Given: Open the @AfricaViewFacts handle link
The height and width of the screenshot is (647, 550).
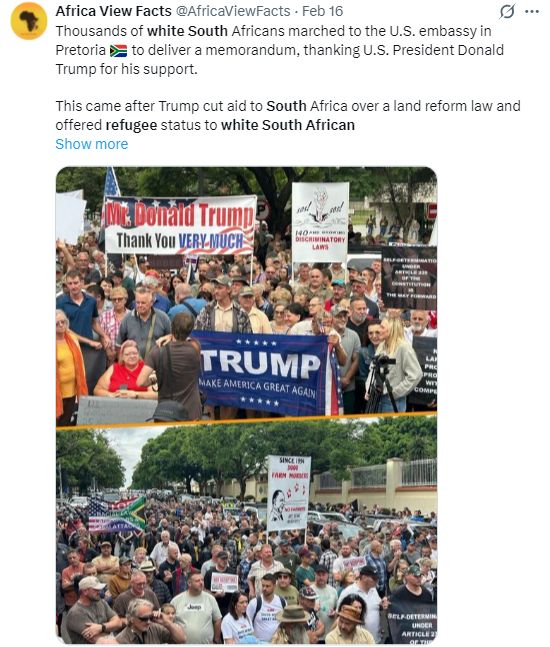Looking at the screenshot, I should (233, 11).
